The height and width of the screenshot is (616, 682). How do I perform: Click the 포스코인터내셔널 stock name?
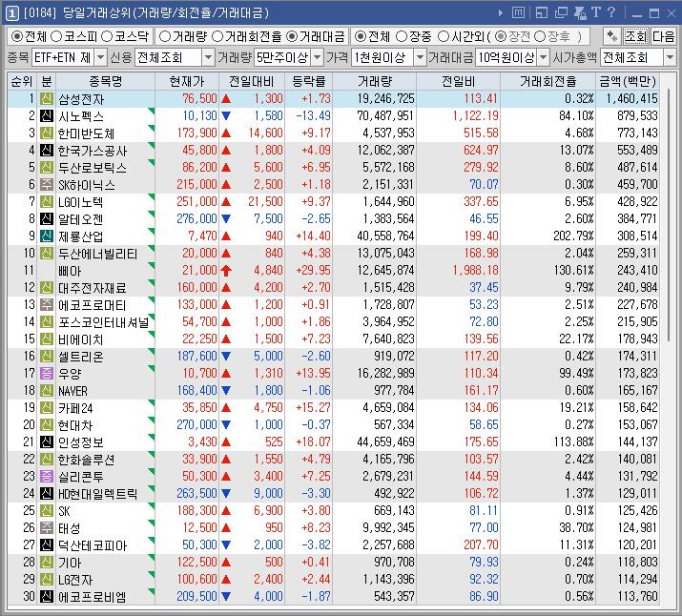click(104, 322)
